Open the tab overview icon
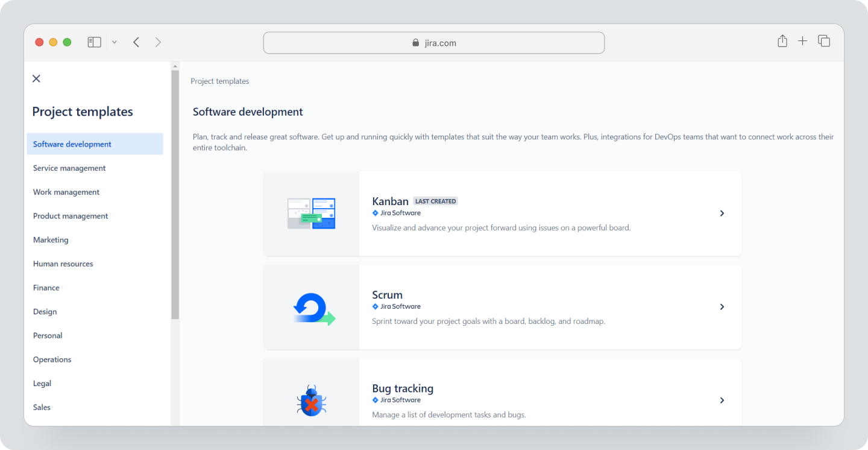The width and height of the screenshot is (868, 450). pyautogui.click(x=823, y=41)
